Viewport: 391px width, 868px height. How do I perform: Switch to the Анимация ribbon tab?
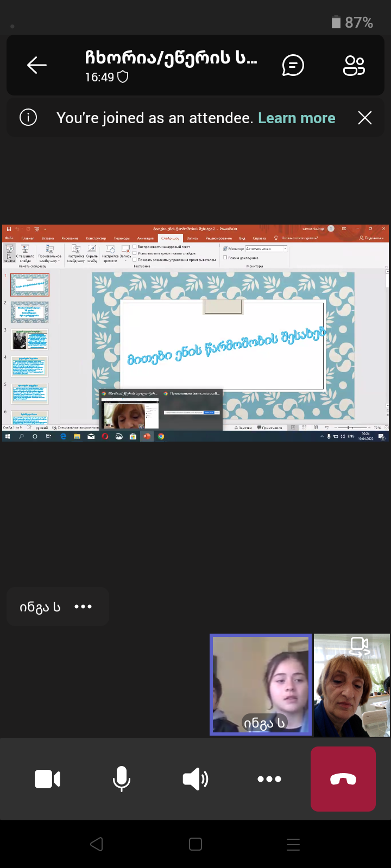pos(145,238)
